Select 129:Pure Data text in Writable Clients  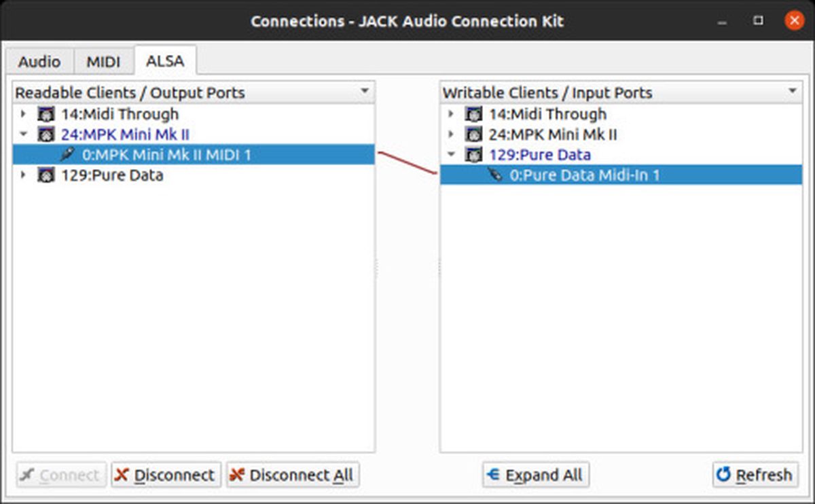click(x=540, y=155)
